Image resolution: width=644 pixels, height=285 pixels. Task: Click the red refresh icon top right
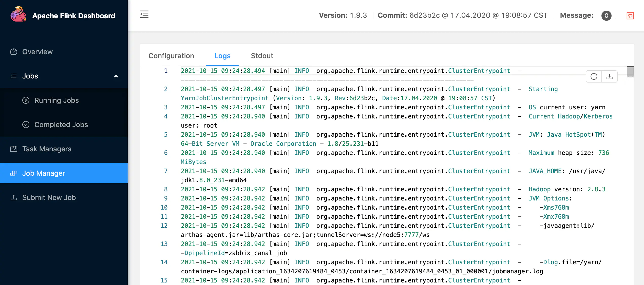pyautogui.click(x=630, y=16)
